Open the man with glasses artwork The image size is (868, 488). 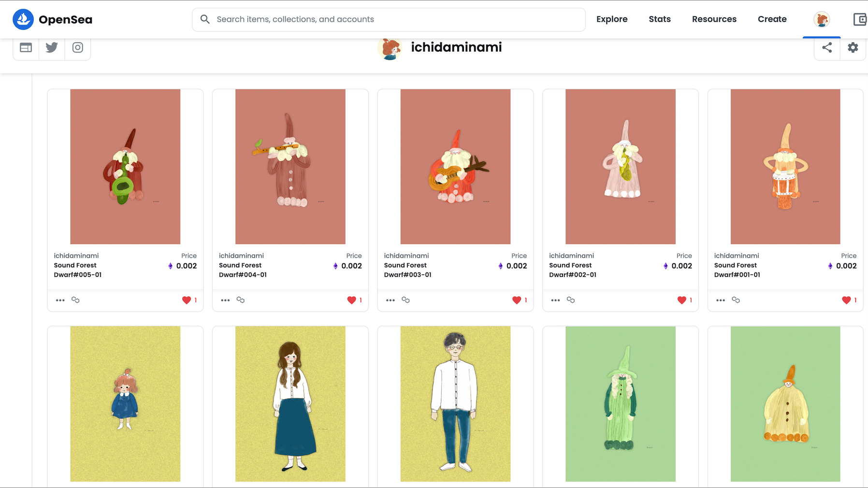pos(455,404)
